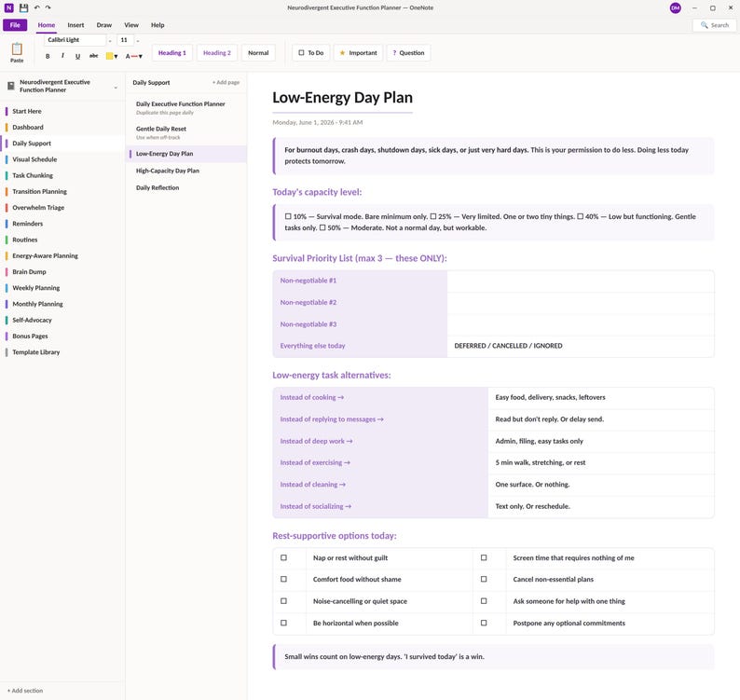Click the empty Non-negotiable #1 cell
Viewport: 740px width, 700px height.
(581, 281)
